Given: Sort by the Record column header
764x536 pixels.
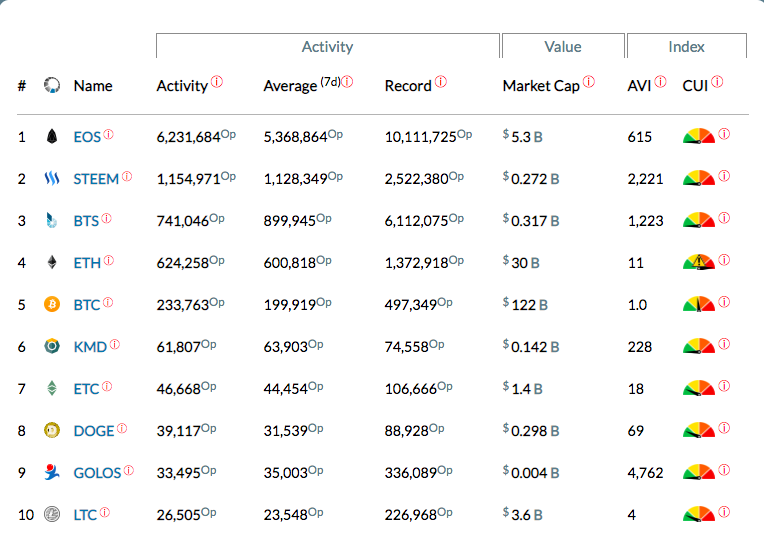Looking at the screenshot, I should (408, 86).
